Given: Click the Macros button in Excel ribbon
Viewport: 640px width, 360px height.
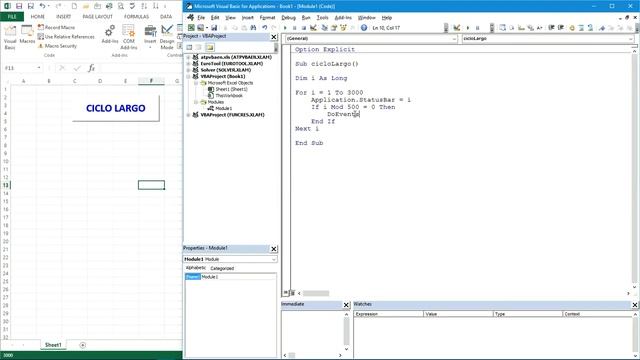Looking at the screenshot, I should click(27, 35).
